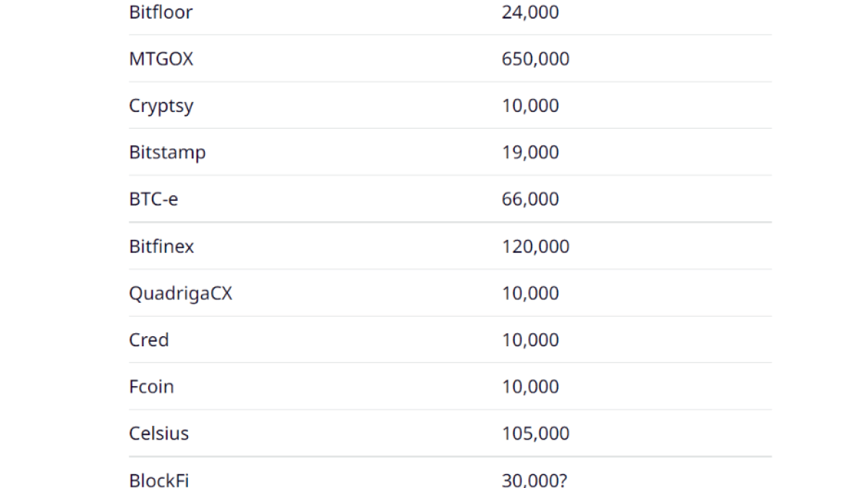
Task: Select the 24,000 value for Bitfloor
Action: coord(530,12)
